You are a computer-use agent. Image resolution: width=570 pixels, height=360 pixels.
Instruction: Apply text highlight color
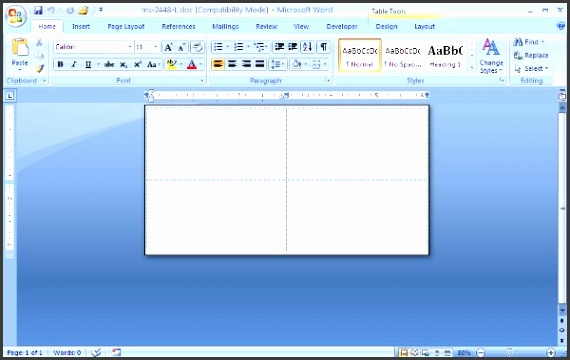172,64
